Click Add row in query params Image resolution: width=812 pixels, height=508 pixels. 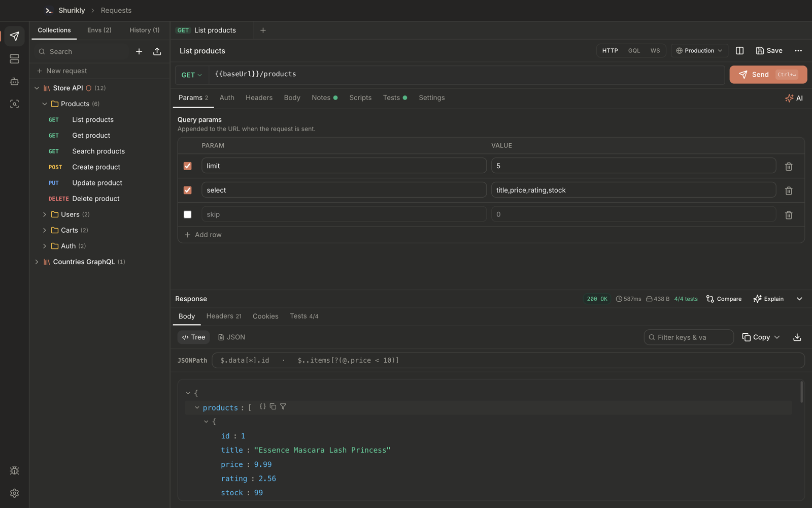[x=203, y=235]
